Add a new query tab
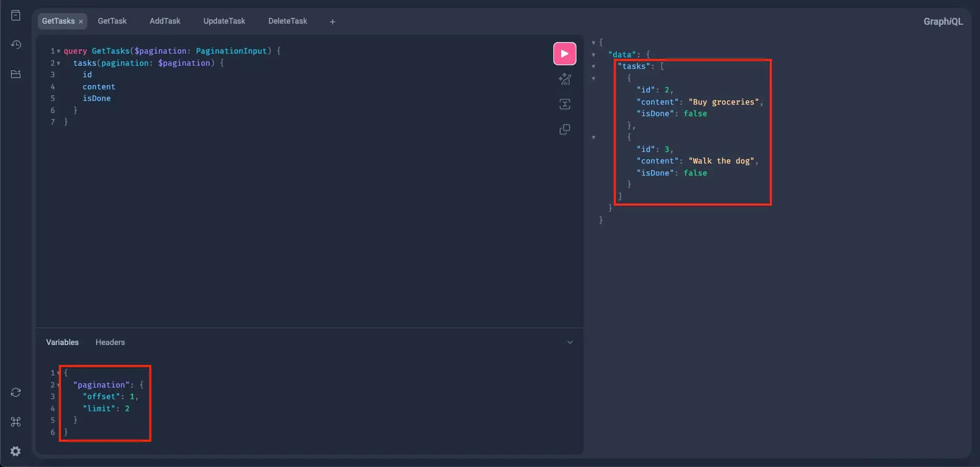This screenshot has width=980, height=467. 332,22
